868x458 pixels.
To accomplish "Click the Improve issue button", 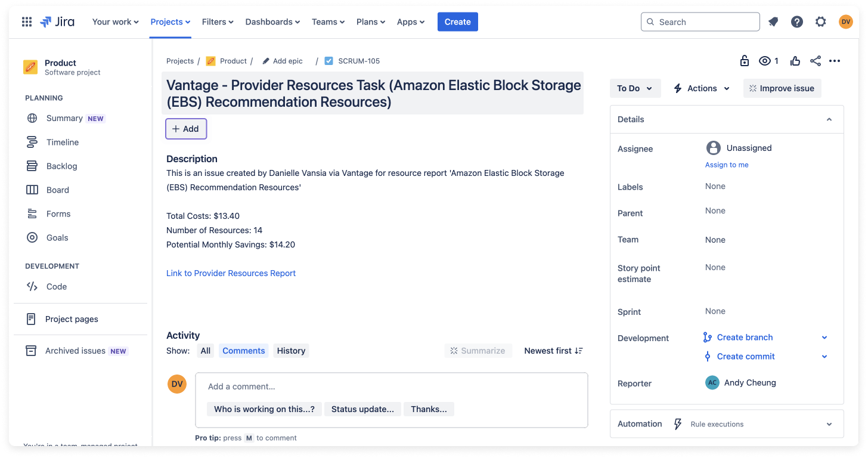I will (782, 88).
